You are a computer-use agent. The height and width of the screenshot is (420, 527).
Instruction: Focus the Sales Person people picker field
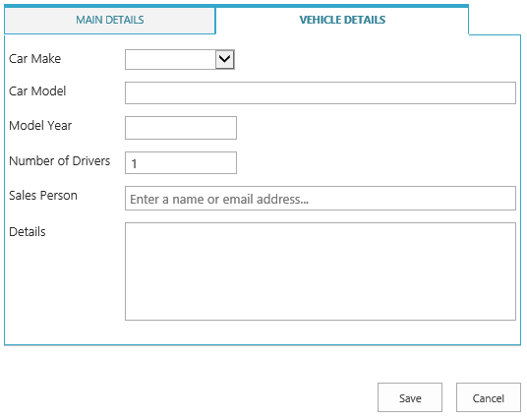point(321,199)
